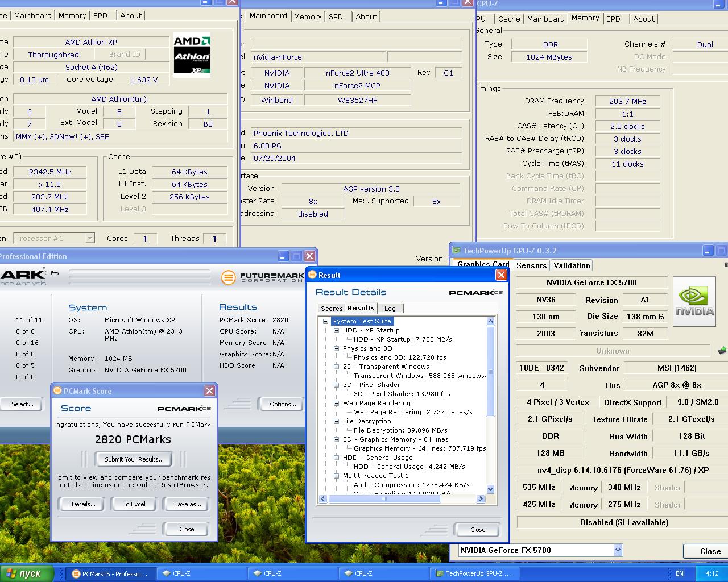
Task: Click the Thoroughbred code name field
Action: coord(53,55)
